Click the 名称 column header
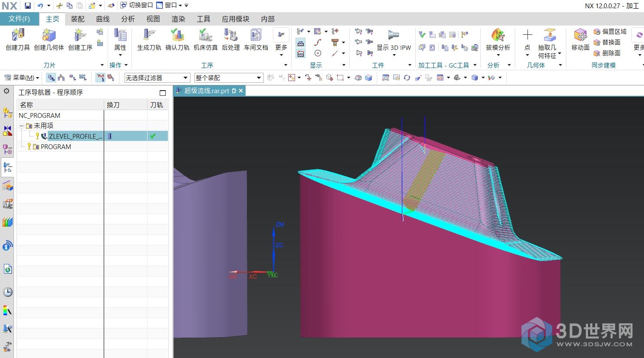Viewport: 644px width, 358px height. (61, 105)
